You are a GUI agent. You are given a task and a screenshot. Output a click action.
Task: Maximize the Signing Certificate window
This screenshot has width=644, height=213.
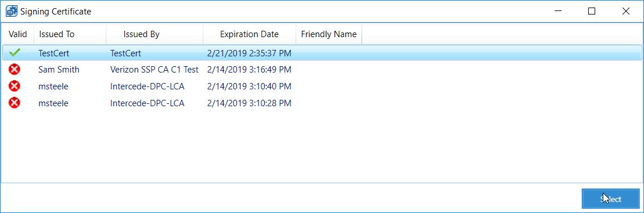coord(591,12)
